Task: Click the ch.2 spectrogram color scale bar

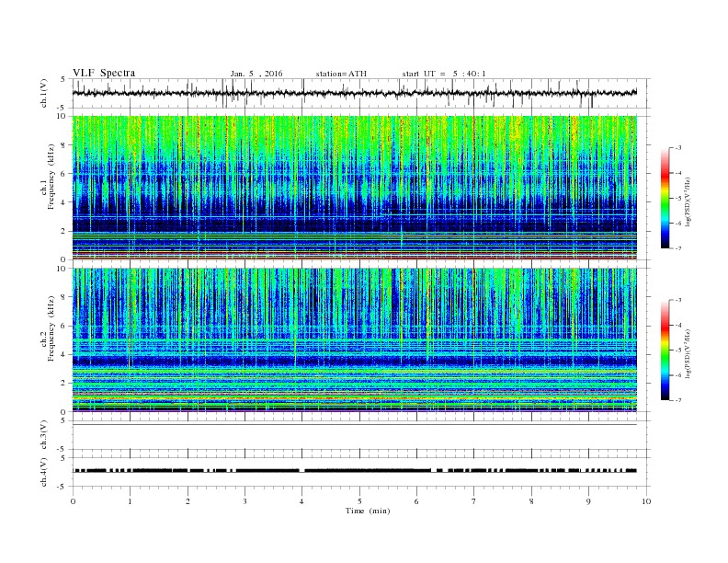Action: click(x=665, y=350)
